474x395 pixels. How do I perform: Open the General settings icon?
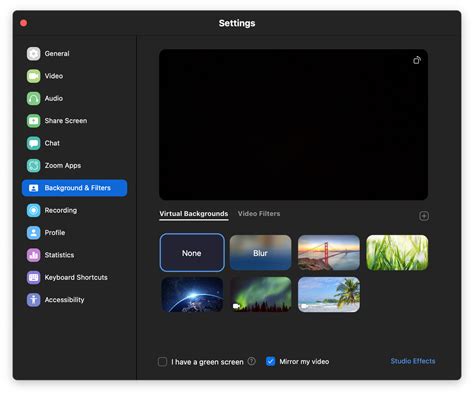[34, 54]
